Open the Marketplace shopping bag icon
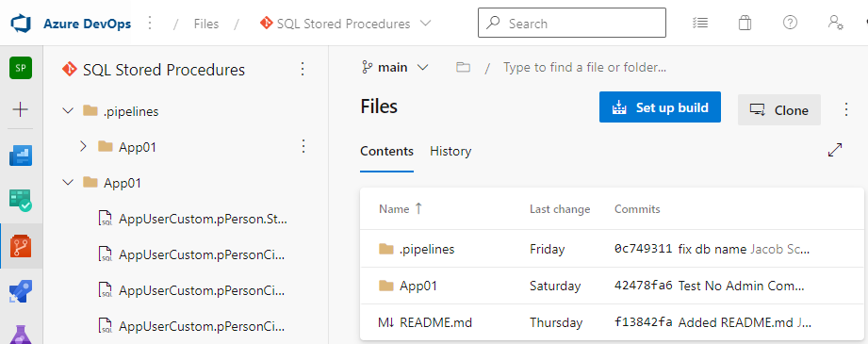This screenshot has height=344, width=868. pos(745,24)
